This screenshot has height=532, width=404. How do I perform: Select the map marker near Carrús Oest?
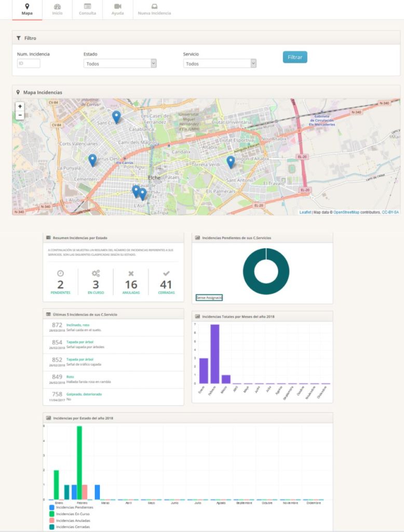92,160
